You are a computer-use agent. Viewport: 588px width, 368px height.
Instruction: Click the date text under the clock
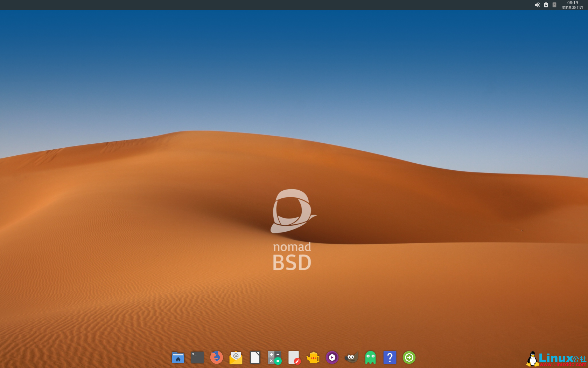pyautogui.click(x=573, y=8)
